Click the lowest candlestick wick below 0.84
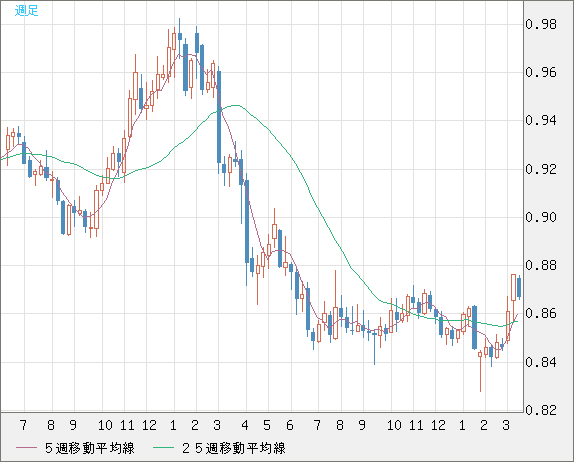The image size is (574, 462). click(x=480, y=375)
